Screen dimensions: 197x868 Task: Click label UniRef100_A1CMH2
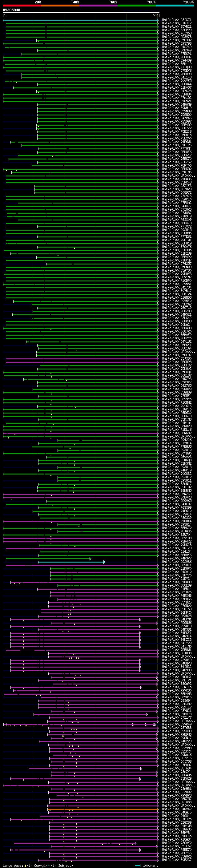click(176, 403)
